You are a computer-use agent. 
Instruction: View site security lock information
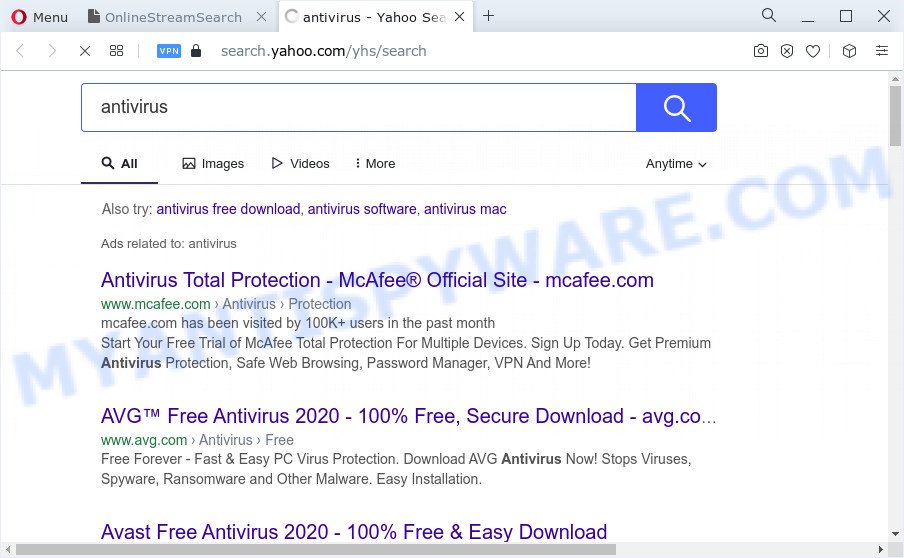point(196,51)
